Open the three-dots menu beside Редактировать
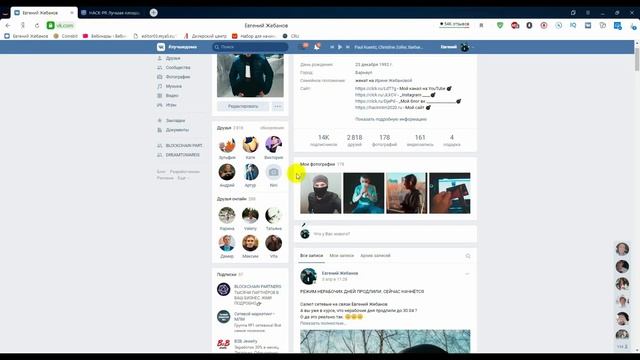Screen dimensions: 640x360 278,106
